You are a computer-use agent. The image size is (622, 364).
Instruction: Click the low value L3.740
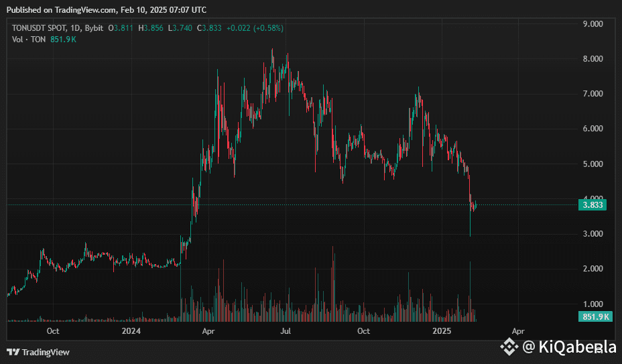point(180,28)
